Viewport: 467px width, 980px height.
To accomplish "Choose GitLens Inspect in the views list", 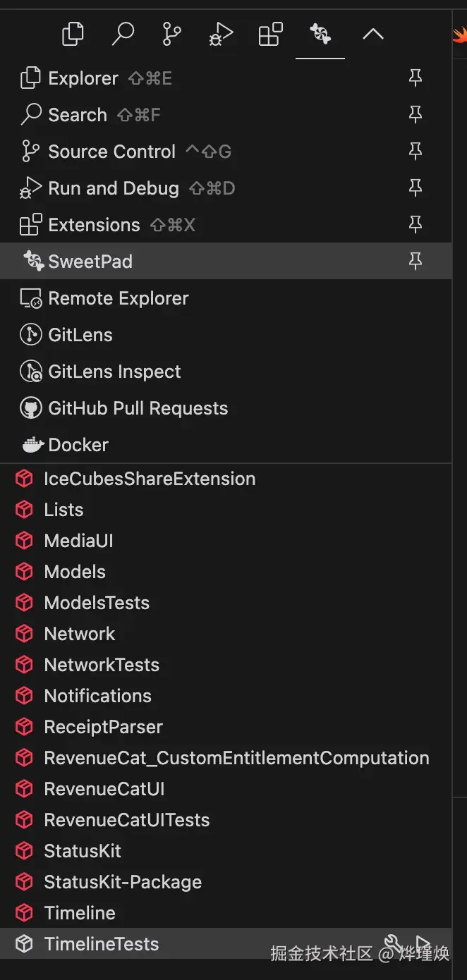I will pos(114,372).
